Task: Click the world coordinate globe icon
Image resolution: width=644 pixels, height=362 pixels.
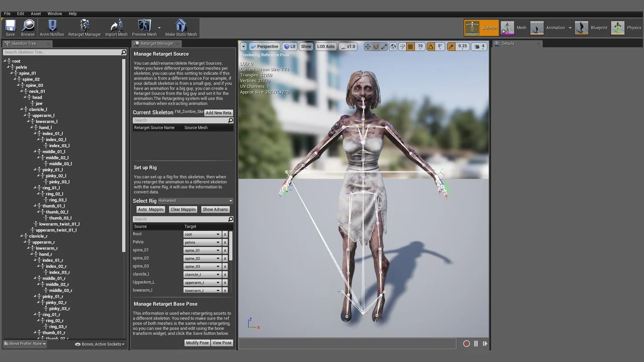Action: pos(393,47)
